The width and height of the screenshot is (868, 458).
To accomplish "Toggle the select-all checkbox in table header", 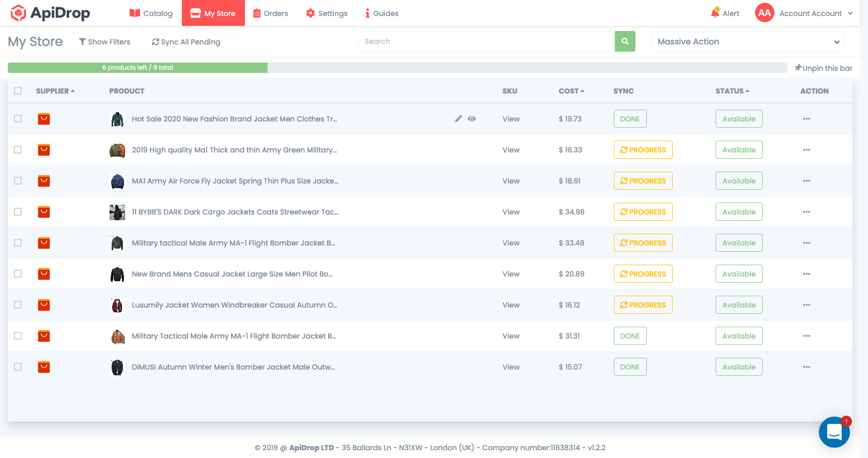I will 18,91.
